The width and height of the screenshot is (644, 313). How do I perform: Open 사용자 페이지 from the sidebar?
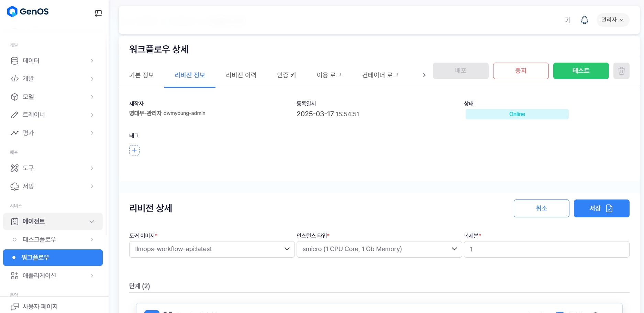[40, 306]
